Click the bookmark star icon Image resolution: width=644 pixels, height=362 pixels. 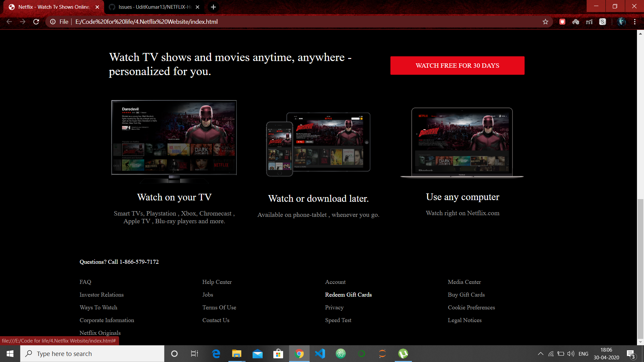coord(545,22)
